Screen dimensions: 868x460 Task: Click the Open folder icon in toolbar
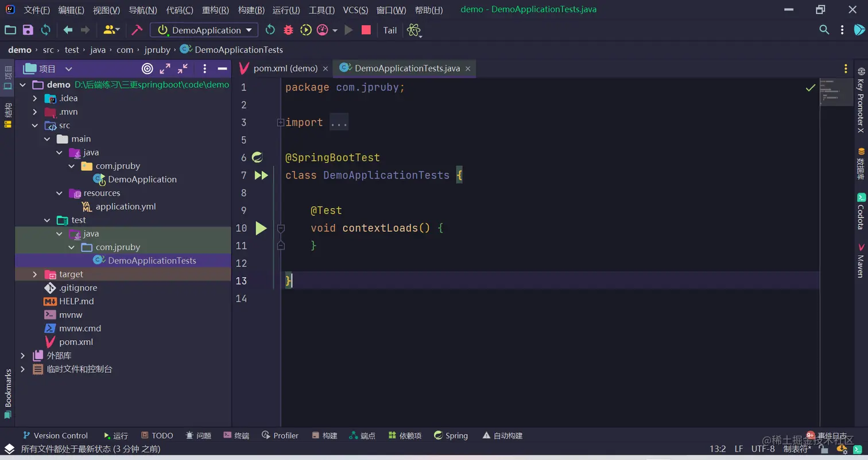point(10,30)
